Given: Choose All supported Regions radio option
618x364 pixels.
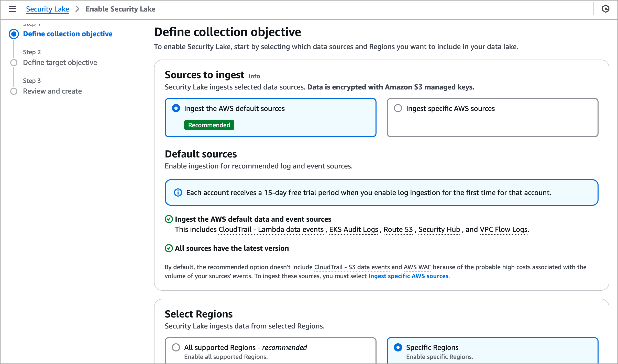Looking at the screenshot, I should point(176,347).
